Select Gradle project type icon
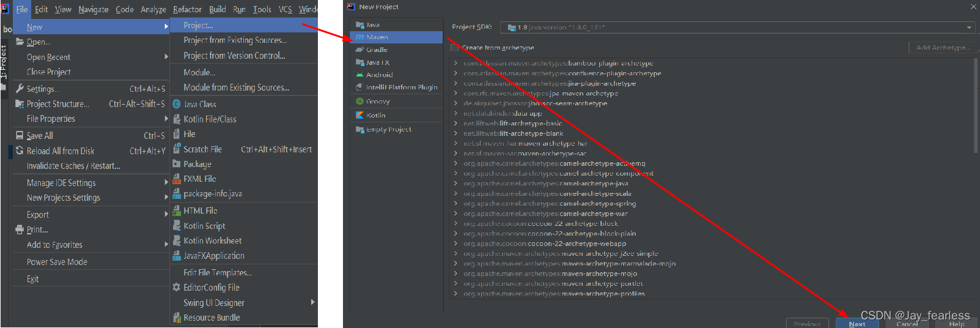980x328 pixels. coord(360,50)
